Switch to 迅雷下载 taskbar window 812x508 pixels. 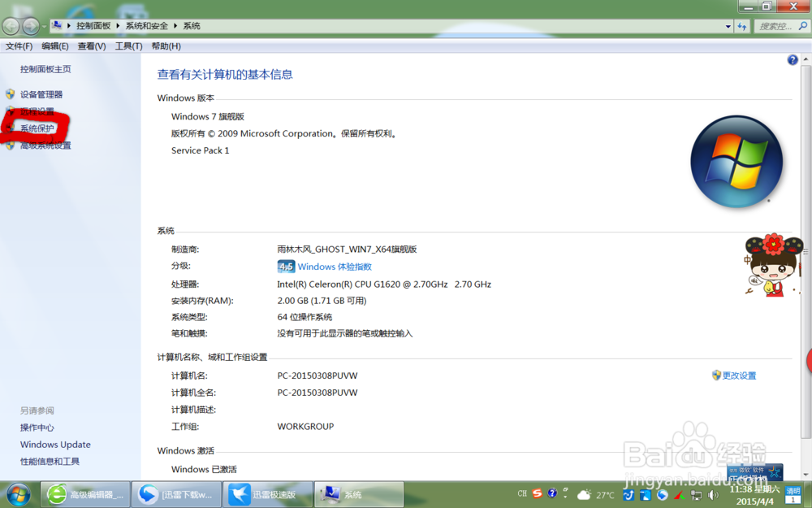pyautogui.click(x=176, y=494)
